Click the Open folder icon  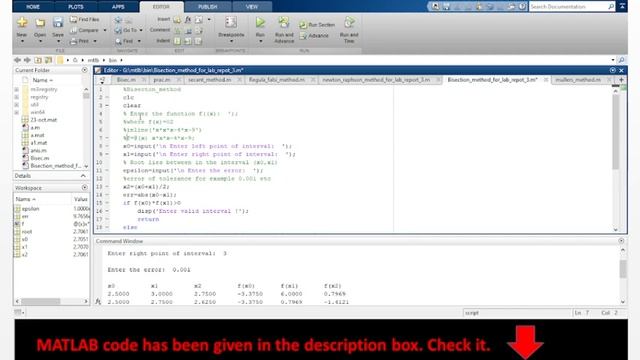[40, 22]
